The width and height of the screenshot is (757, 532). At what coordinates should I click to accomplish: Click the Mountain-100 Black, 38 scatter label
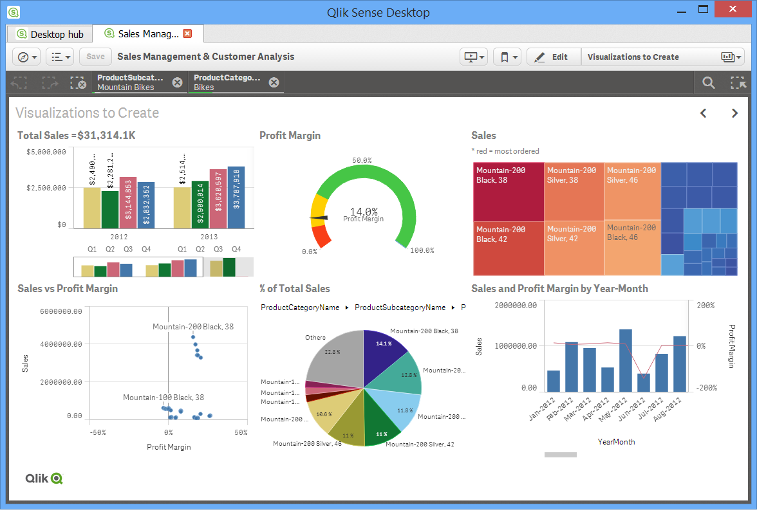[164, 398]
